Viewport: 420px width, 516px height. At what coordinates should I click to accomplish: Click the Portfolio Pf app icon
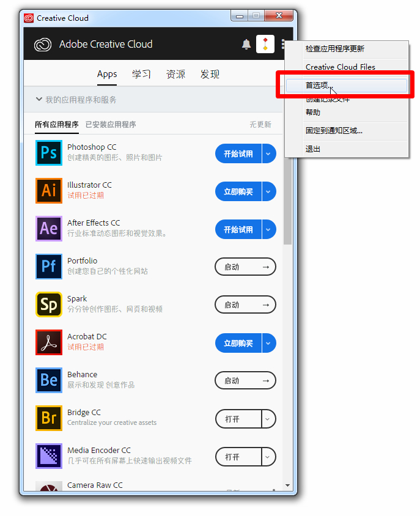(x=49, y=266)
